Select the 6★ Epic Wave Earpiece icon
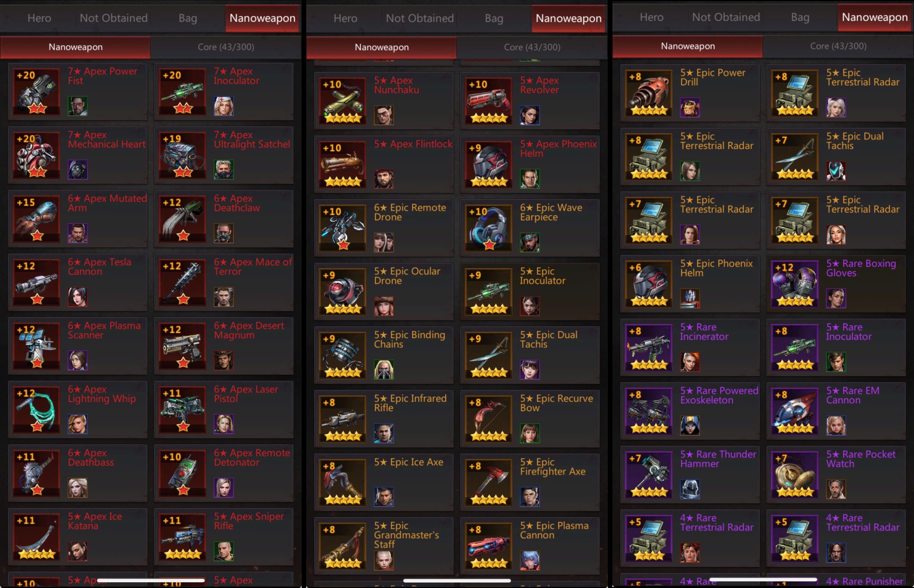The image size is (914, 588). [488, 228]
